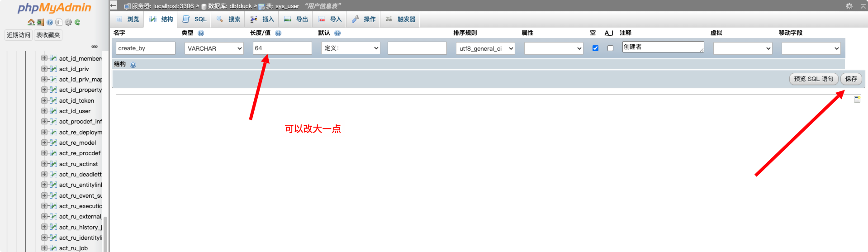Open the 属性 attributes dropdown
The image size is (868, 252).
point(554,48)
